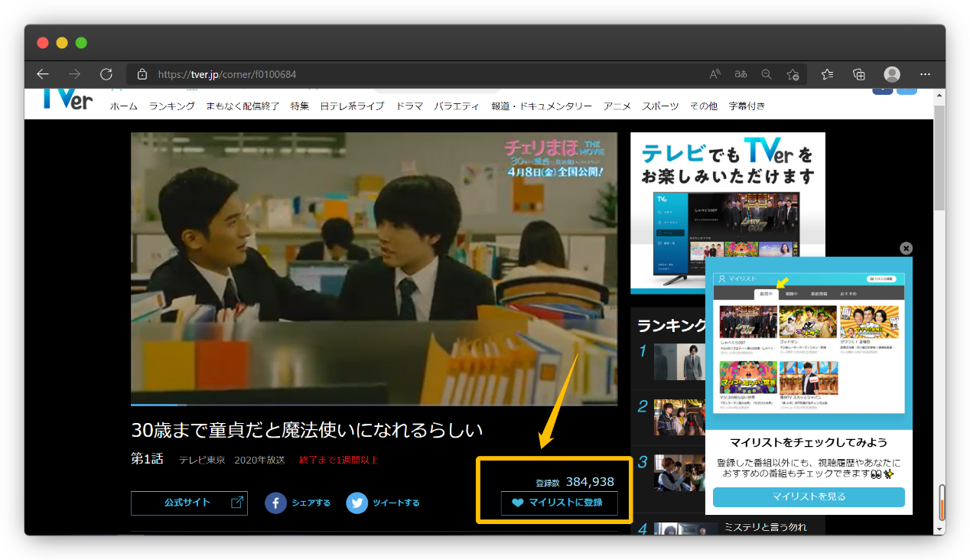Open the アニメ nav item

(x=617, y=106)
